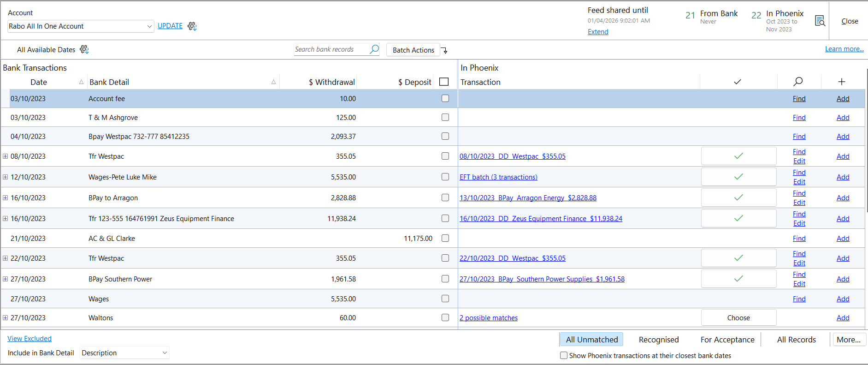Click Extend under feed shared date
Screen dimensions: 868x365
click(x=598, y=32)
